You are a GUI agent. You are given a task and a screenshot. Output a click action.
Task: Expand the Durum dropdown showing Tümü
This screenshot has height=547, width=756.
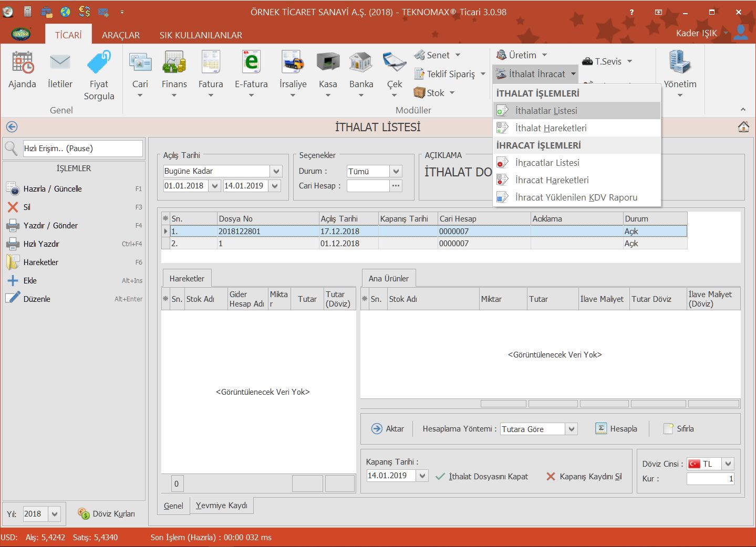tap(396, 171)
